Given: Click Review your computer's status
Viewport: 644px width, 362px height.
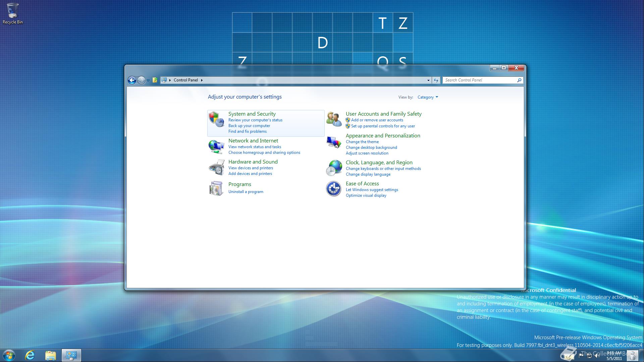Looking at the screenshot, I should (255, 120).
